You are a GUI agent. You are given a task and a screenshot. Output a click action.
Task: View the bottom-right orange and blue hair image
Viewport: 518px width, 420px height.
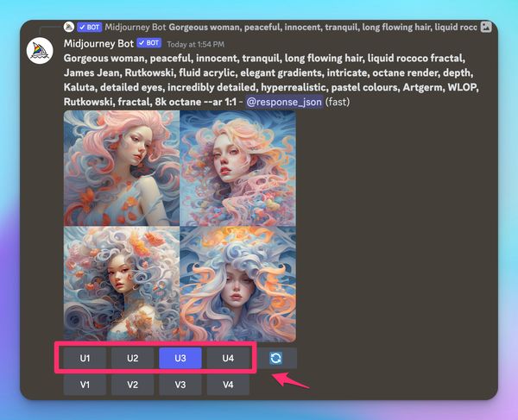click(x=238, y=284)
